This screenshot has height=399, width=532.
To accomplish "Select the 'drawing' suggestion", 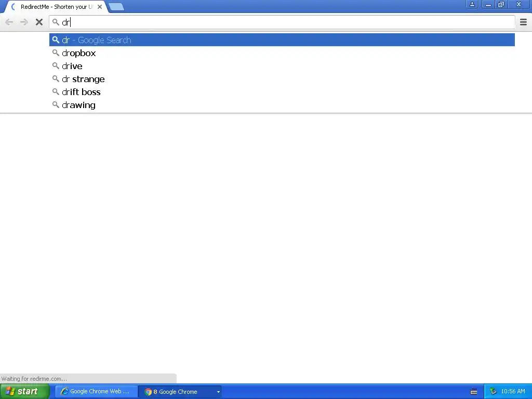I will pos(282,105).
